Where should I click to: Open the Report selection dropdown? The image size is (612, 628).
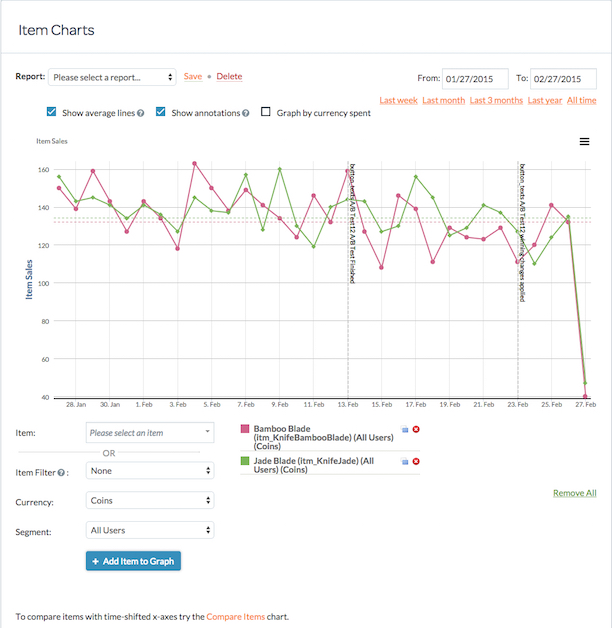(112, 77)
